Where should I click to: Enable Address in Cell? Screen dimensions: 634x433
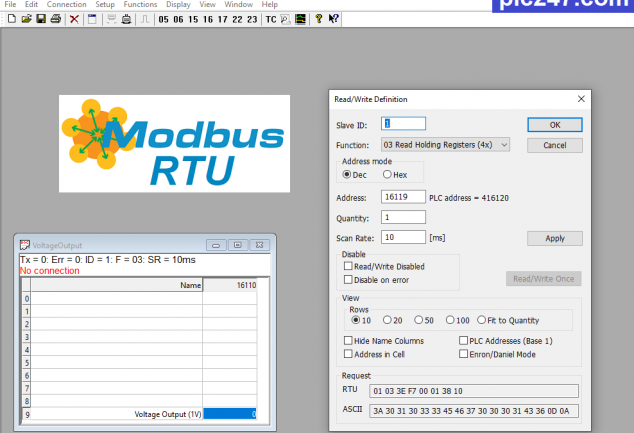348,354
